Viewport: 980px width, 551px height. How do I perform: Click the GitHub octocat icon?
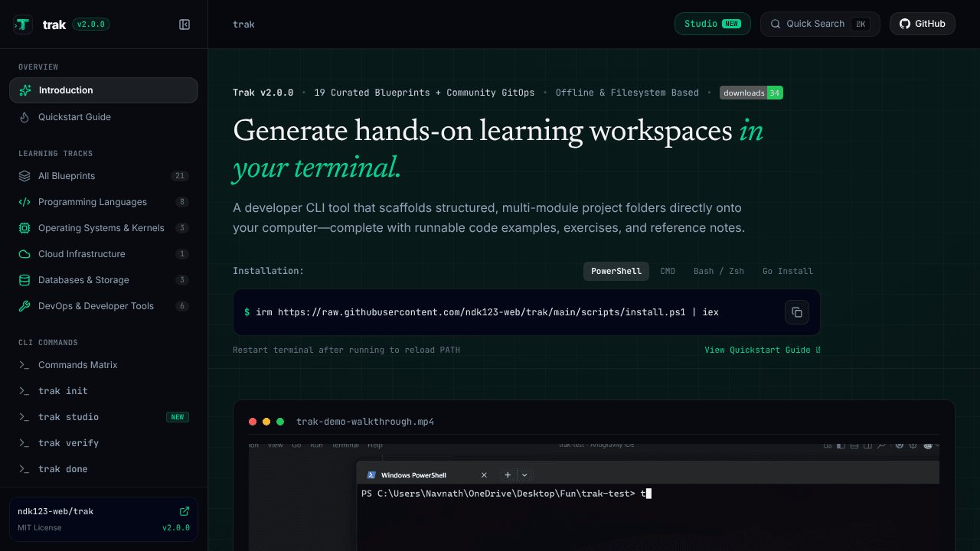905,24
